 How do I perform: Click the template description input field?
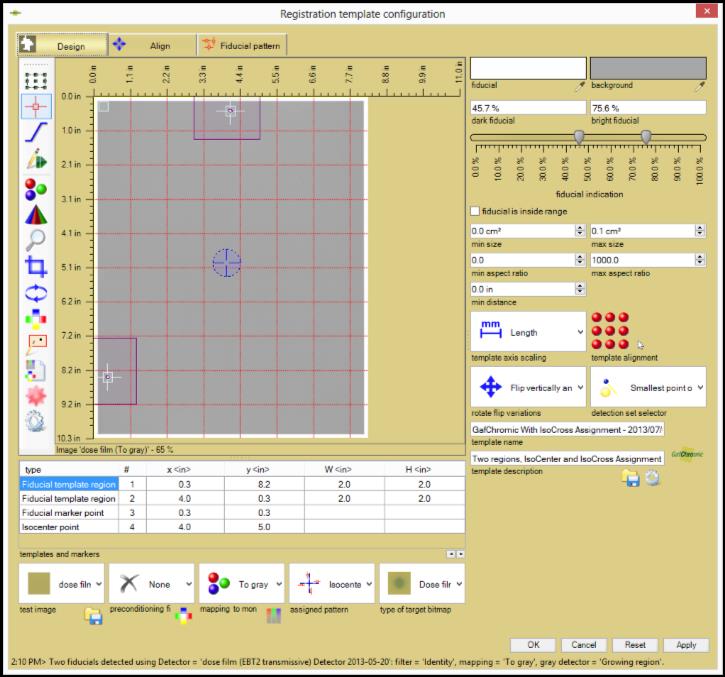tap(567, 459)
